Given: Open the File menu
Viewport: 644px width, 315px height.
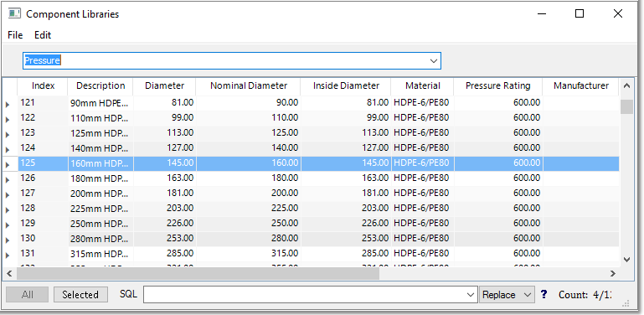Looking at the screenshot, I should 15,35.
